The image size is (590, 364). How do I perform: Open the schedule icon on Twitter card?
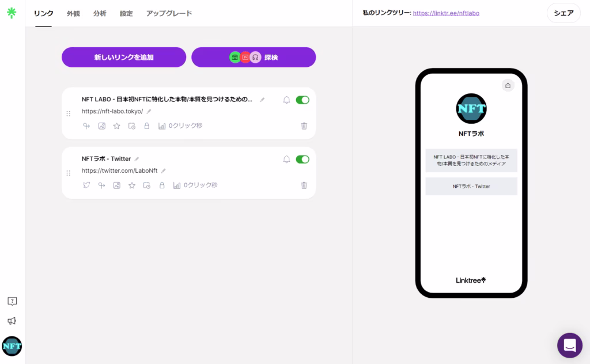[147, 185]
